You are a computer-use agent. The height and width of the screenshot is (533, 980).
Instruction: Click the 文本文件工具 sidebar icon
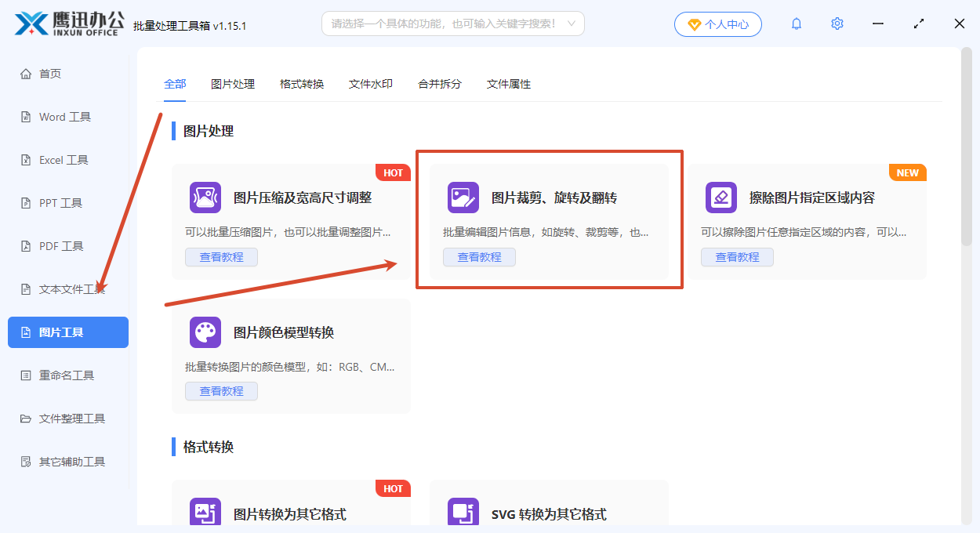coord(25,289)
